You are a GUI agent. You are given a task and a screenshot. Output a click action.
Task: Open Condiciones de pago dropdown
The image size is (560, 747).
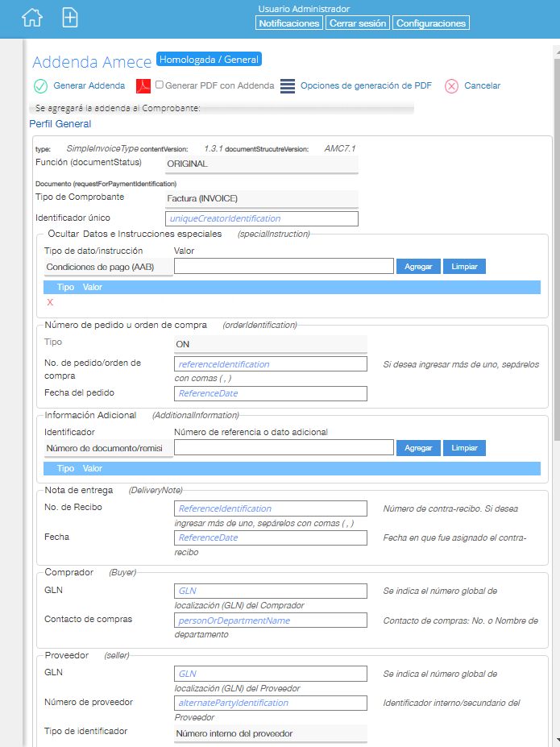pos(108,267)
